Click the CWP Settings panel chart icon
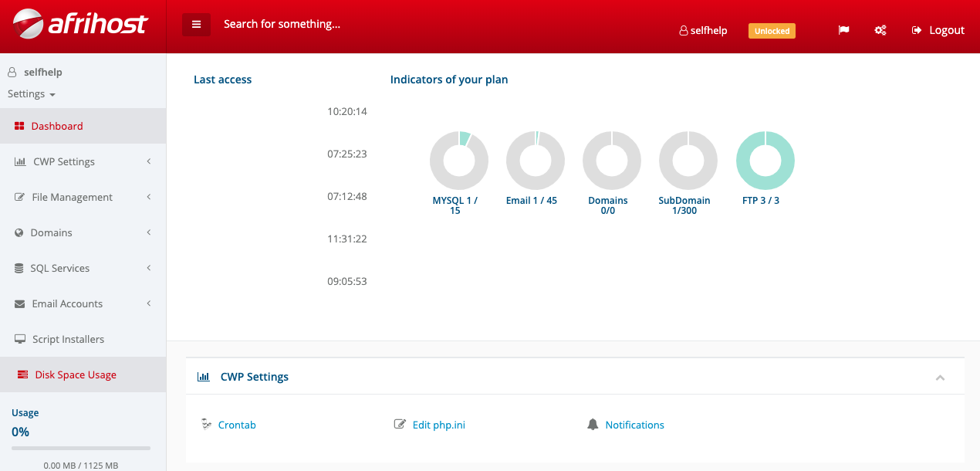Screen dimensions: 980x471 click(203, 377)
